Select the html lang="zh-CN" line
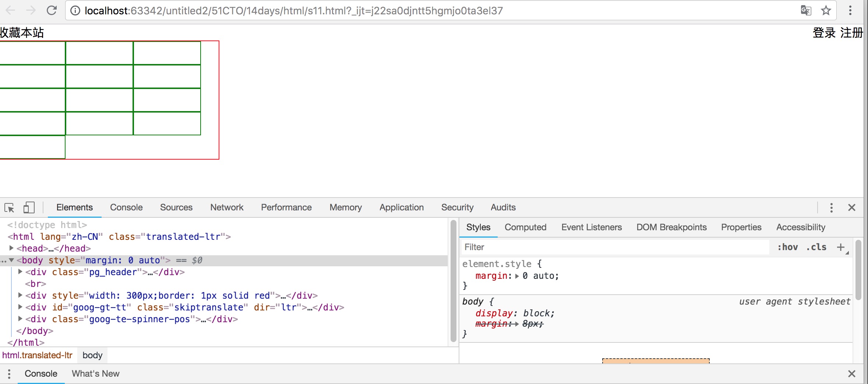 [119, 237]
